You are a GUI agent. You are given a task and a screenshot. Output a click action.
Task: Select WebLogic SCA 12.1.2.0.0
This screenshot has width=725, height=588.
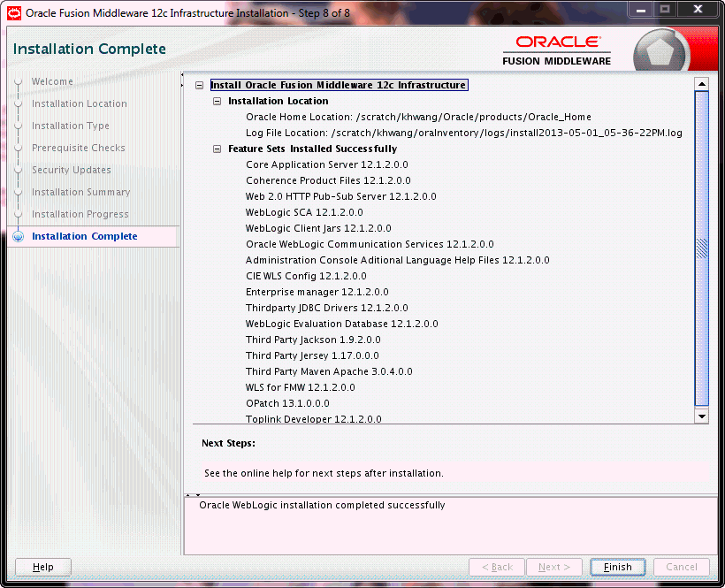(304, 212)
